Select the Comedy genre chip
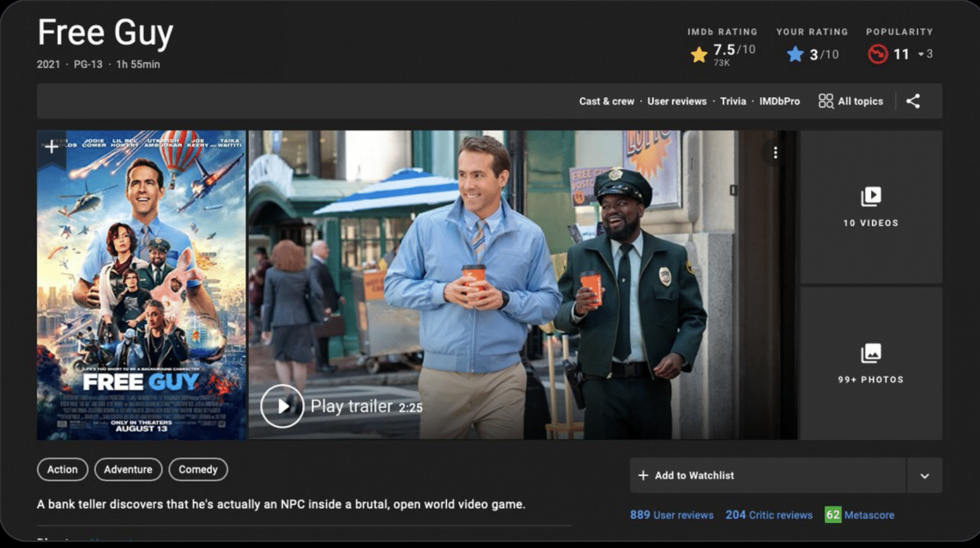The height and width of the screenshot is (548, 980). (x=198, y=470)
